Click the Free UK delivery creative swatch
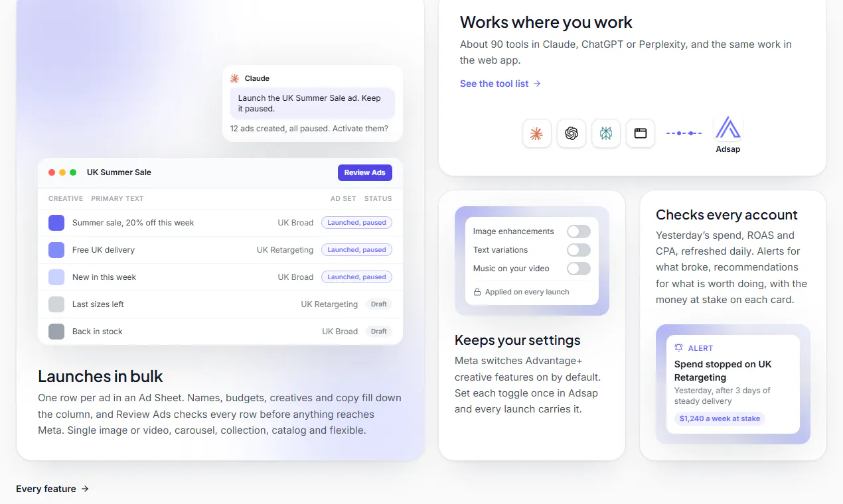Screen dimensions: 843x504 tap(56, 250)
